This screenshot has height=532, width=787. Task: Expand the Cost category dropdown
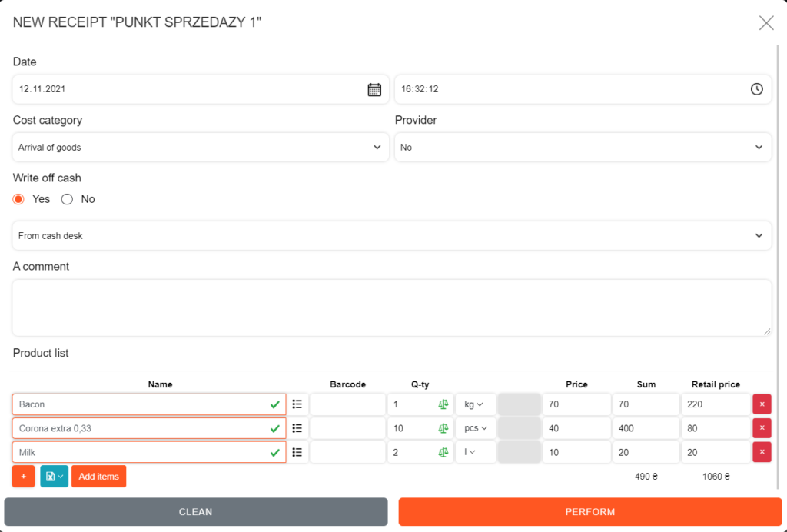[201, 147]
